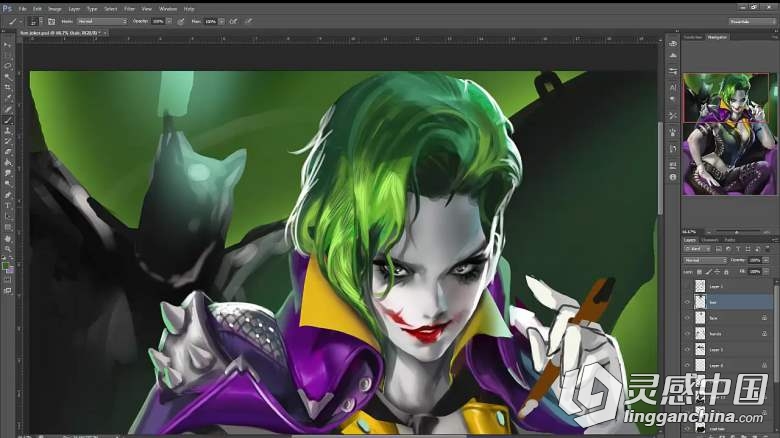This screenshot has width=780, height=438.
Task: Open tool preset picker arrow
Action: [20, 21]
